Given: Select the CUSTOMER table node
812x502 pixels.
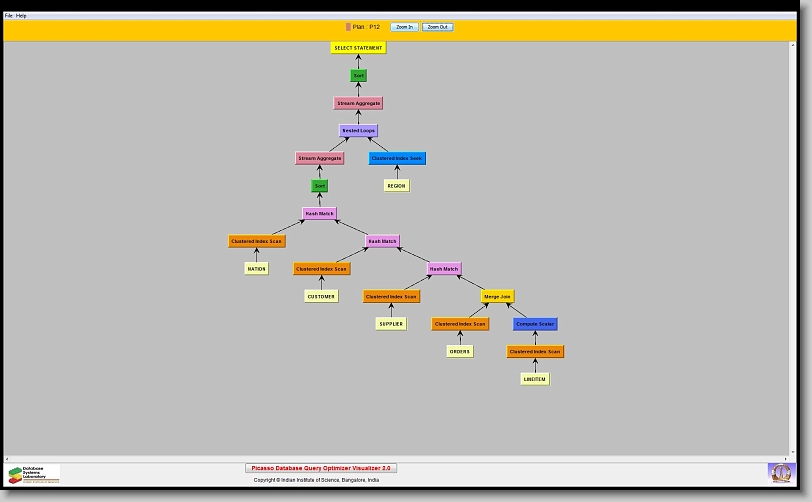Looking at the screenshot, I should coord(321,297).
